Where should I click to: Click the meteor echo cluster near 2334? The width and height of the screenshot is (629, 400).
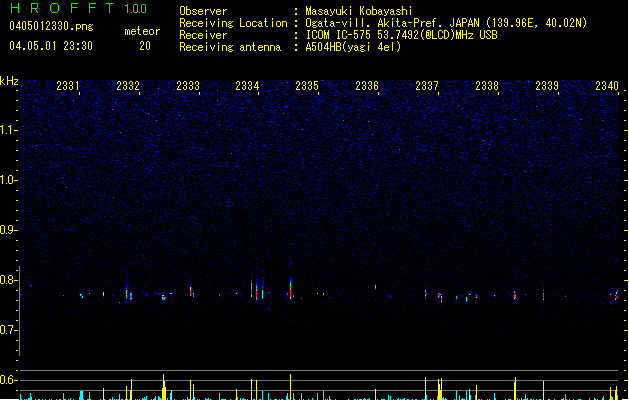click(x=257, y=290)
